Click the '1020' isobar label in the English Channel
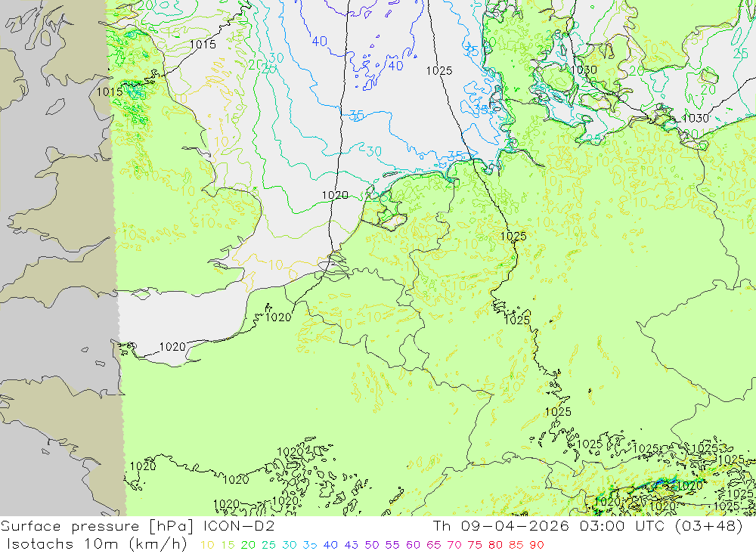Viewport: 756px width, 554px height. pos(172,347)
